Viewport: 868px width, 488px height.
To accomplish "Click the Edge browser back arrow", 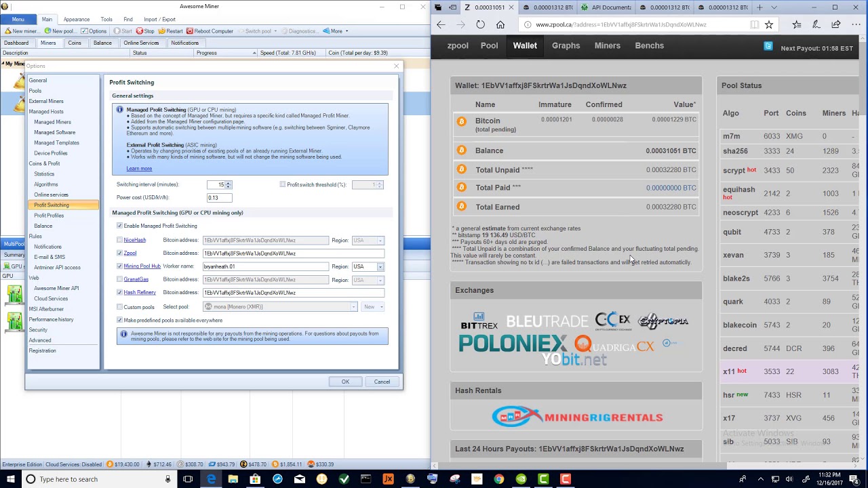I will click(x=441, y=24).
